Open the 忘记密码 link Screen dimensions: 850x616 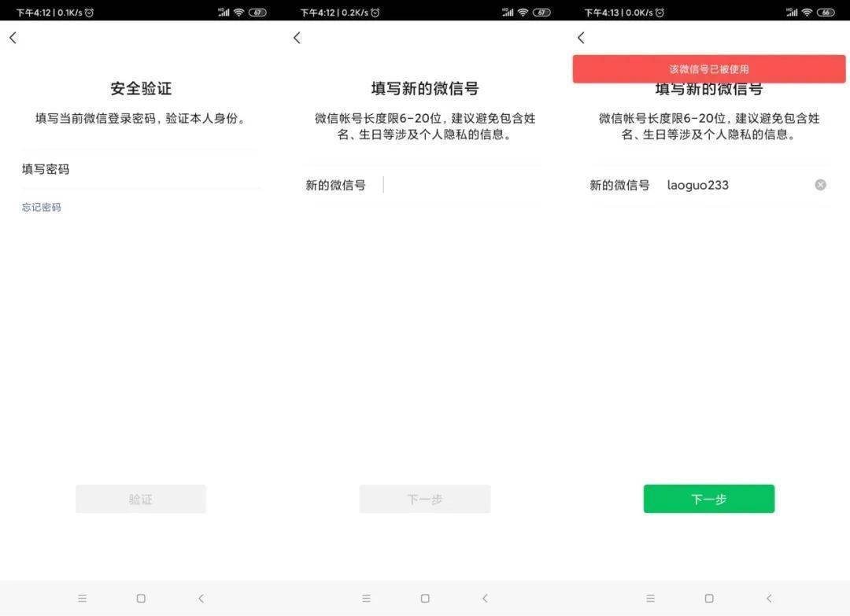tap(41, 207)
